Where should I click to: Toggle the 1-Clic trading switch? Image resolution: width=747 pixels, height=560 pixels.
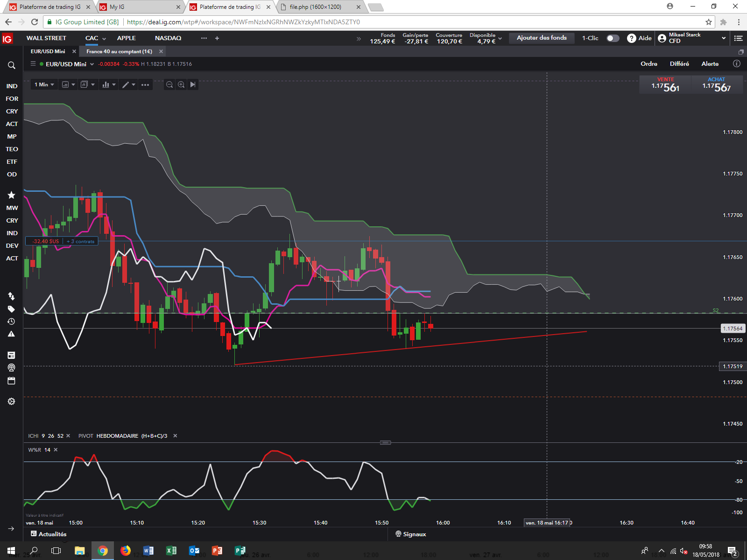tap(613, 38)
